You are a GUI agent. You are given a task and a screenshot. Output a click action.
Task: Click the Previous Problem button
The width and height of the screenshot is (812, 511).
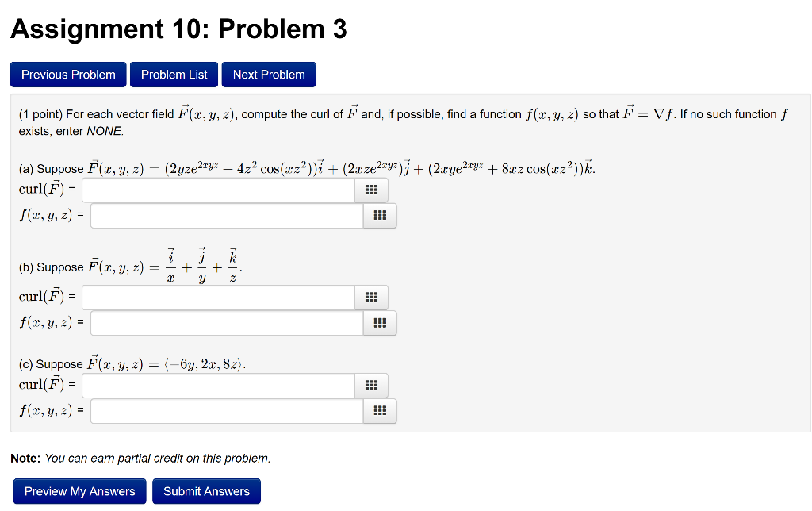coord(68,74)
